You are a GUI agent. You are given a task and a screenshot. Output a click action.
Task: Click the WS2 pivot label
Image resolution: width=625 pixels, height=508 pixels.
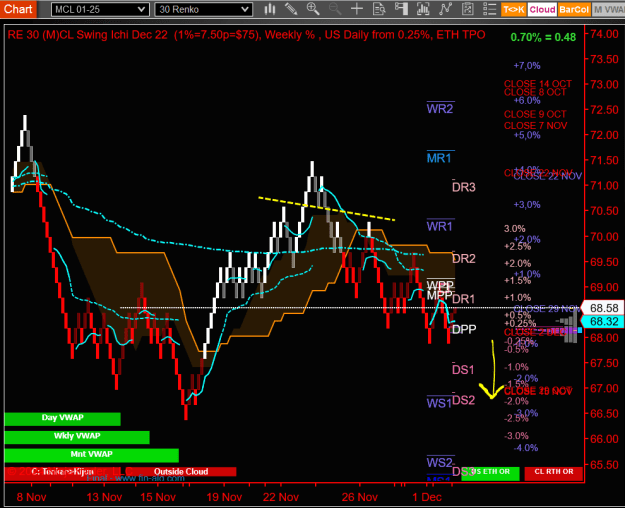point(440,463)
